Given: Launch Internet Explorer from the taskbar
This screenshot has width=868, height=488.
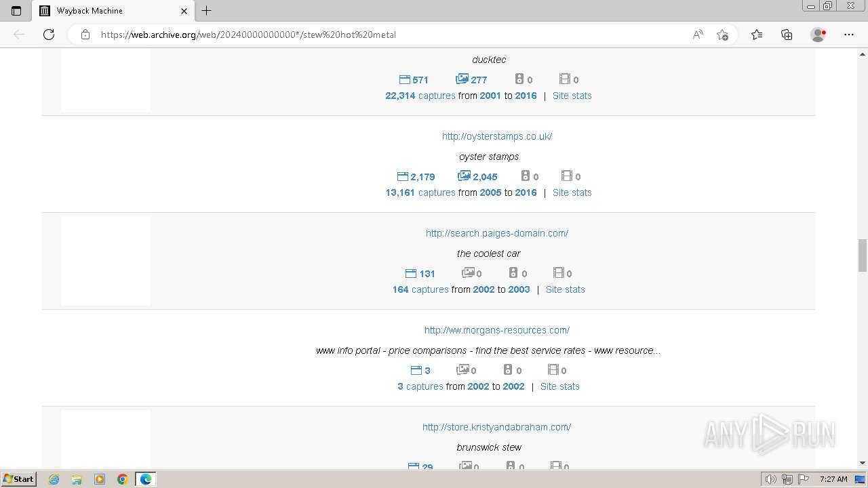Looking at the screenshot, I should (54, 479).
